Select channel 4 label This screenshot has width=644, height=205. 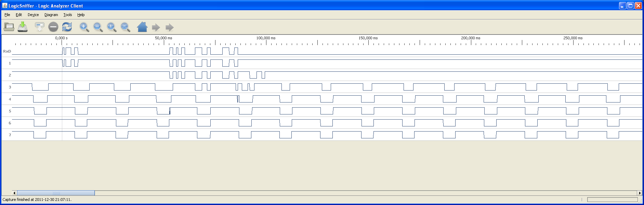pos(10,99)
